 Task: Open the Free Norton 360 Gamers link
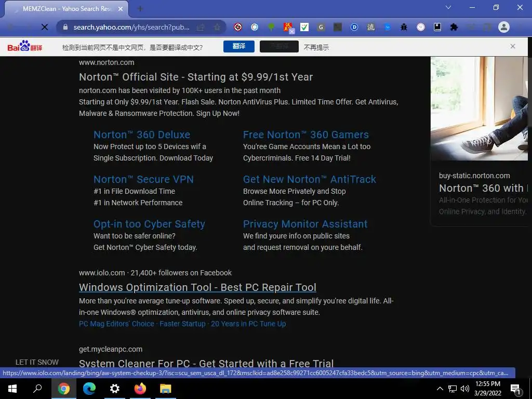click(x=305, y=135)
